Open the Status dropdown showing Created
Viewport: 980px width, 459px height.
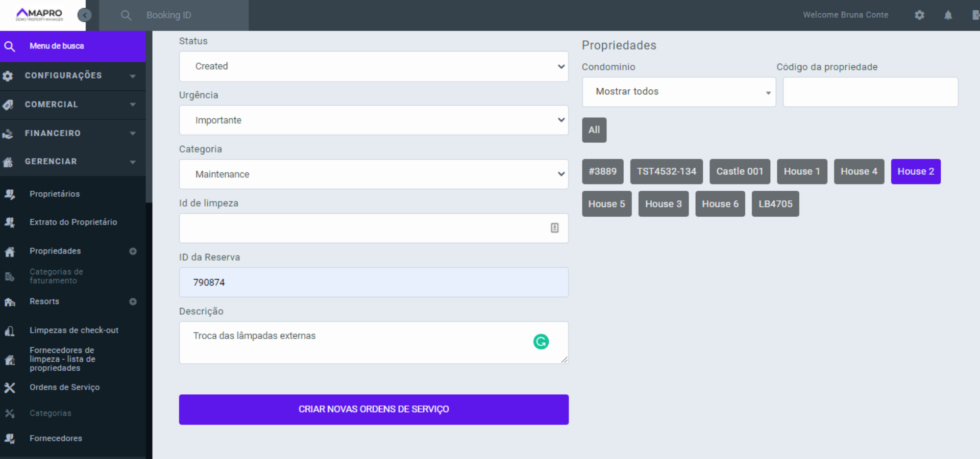click(374, 66)
